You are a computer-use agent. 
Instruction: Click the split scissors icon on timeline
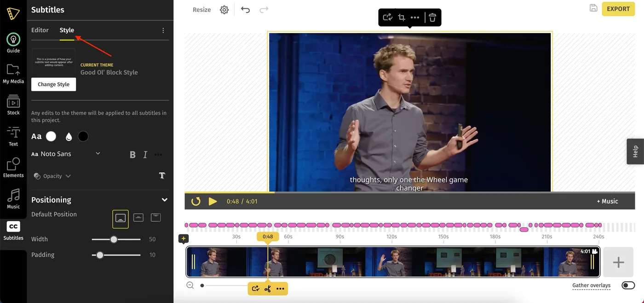[268, 289]
